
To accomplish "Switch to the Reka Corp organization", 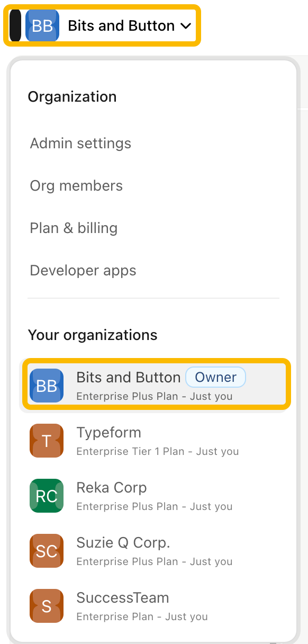I will (x=153, y=496).
